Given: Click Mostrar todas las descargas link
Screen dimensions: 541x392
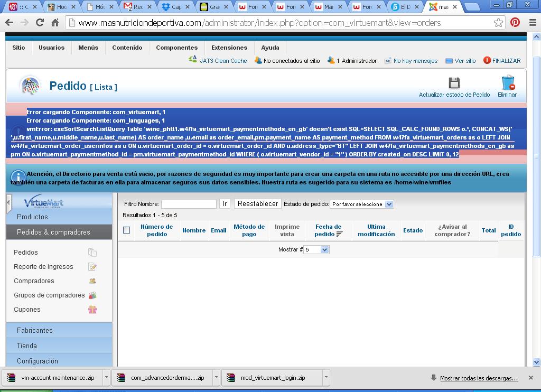Looking at the screenshot, I should tap(479, 378).
